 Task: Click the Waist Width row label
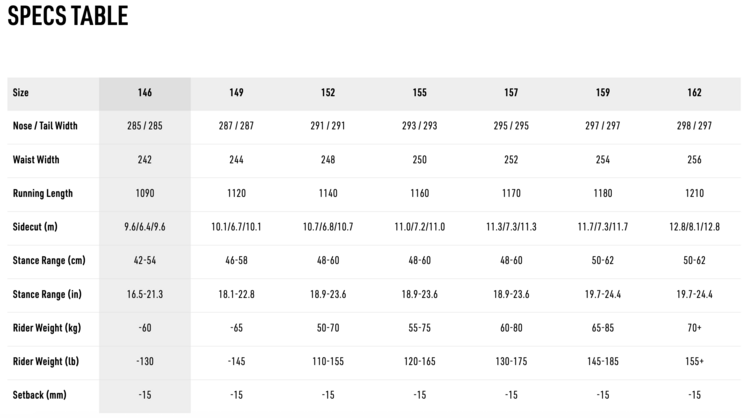(x=36, y=160)
